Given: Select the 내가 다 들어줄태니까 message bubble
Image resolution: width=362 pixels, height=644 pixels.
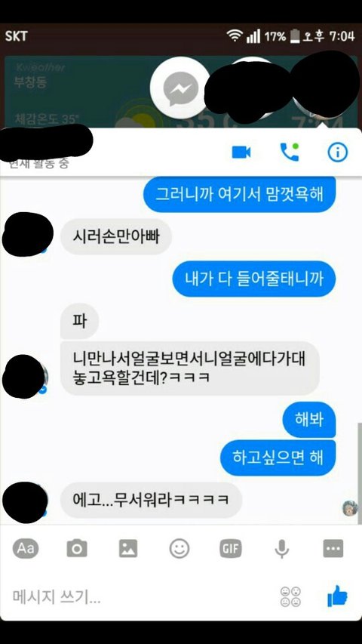Looking at the screenshot, I should pyautogui.click(x=253, y=279).
